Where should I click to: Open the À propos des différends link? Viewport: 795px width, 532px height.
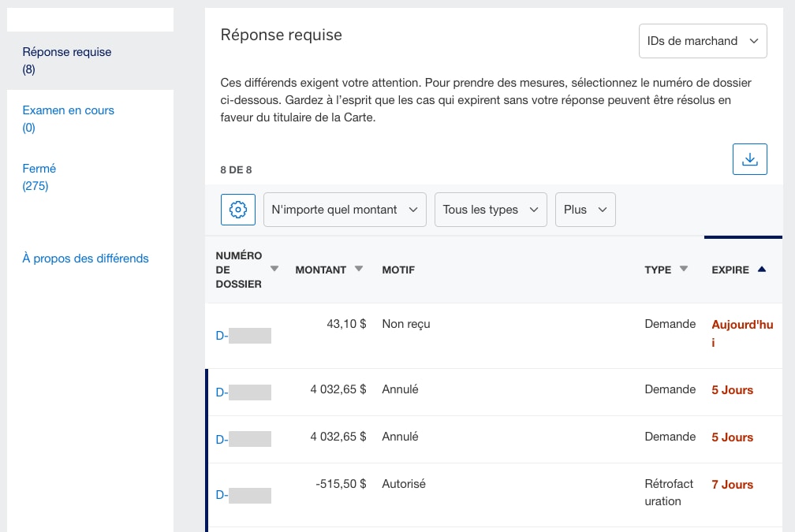pos(85,258)
